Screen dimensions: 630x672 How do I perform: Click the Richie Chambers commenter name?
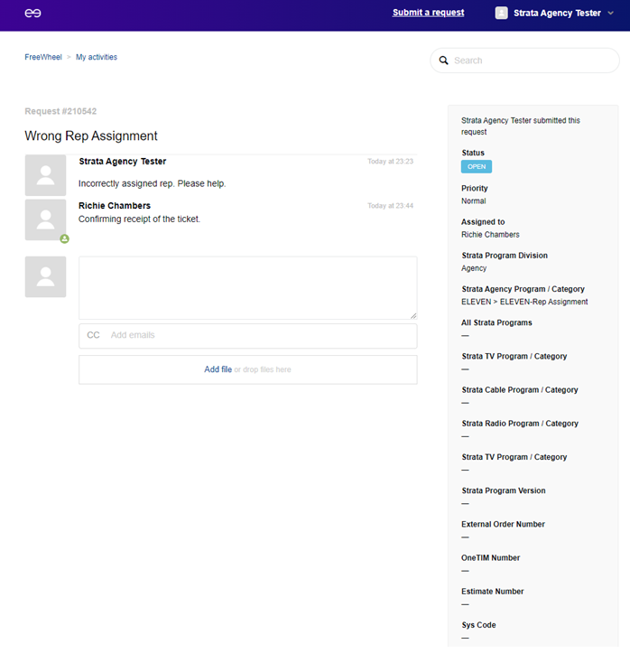pyautogui.click(x=115, y=206)
